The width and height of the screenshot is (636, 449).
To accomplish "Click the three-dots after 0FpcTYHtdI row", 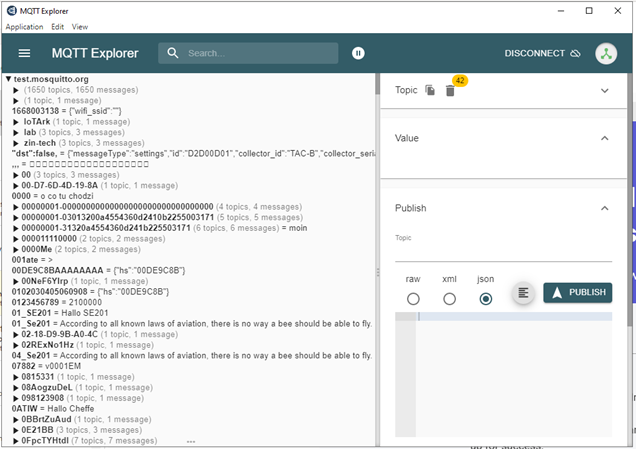I will click(191, 442).
